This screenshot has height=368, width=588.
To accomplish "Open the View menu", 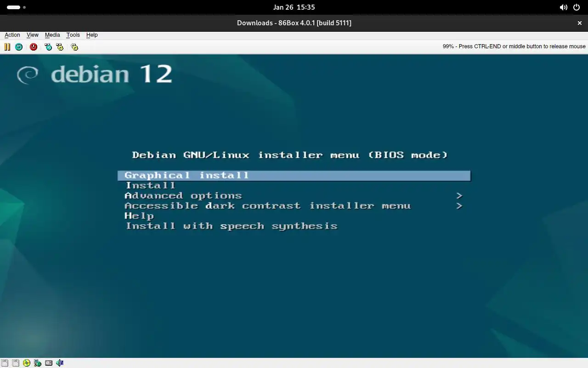I will (33, 35).
